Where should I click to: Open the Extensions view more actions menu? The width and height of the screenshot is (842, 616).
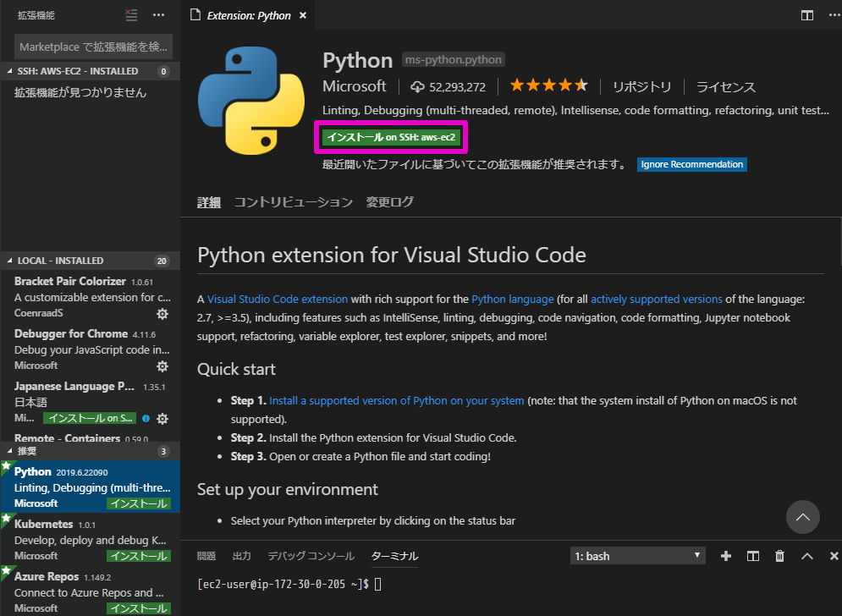click(x=157, y=14)
